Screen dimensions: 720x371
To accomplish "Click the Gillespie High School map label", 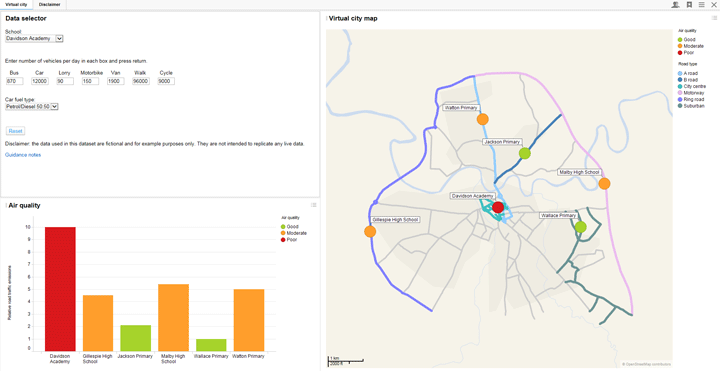I will tap(395, 220).
